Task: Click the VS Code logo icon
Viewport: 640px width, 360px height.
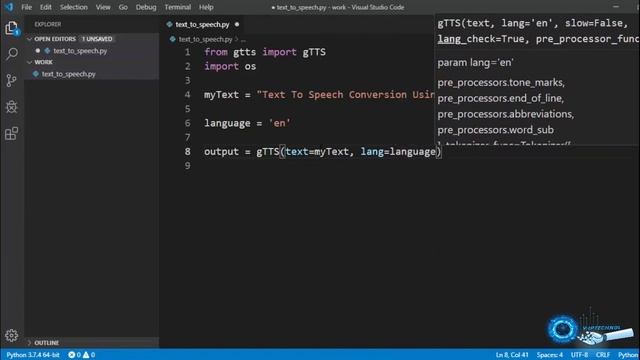Action: [9, 7]
